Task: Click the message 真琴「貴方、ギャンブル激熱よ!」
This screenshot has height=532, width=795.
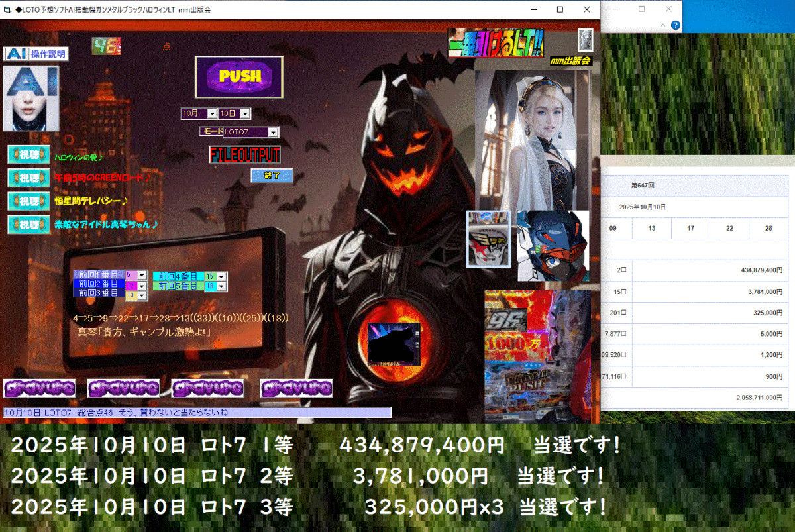Action: [x=144, y=332]
